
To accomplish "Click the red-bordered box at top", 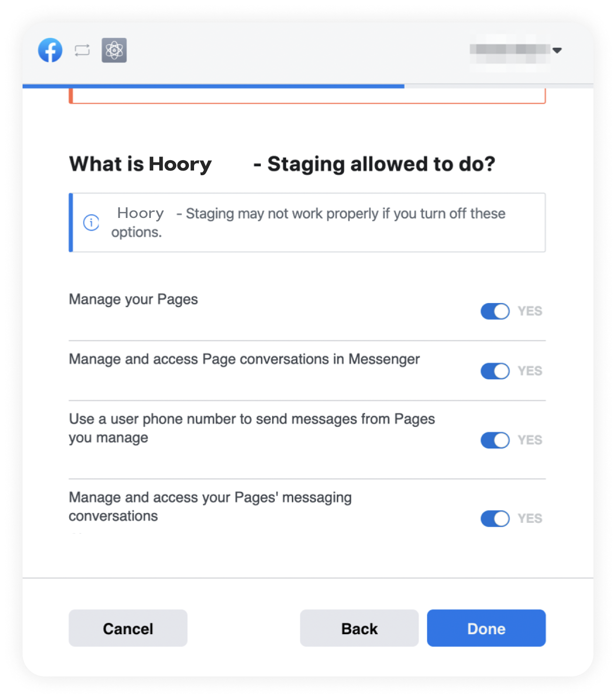I will pyautogui.click(x=307, y=96).
